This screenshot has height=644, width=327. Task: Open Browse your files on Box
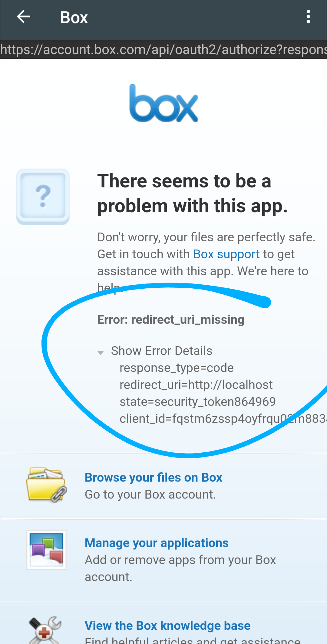point(154,478)
